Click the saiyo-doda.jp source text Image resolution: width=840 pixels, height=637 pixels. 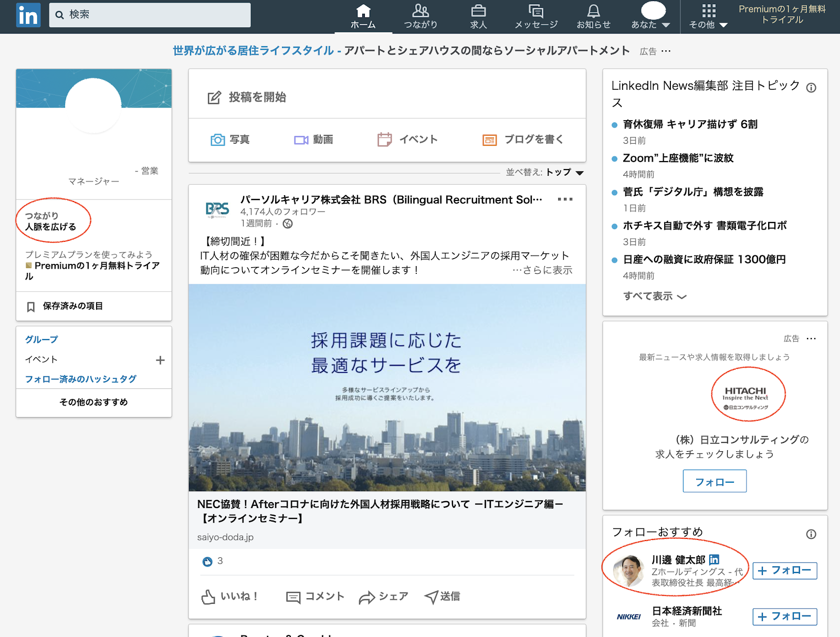click(x=225, y=537)
